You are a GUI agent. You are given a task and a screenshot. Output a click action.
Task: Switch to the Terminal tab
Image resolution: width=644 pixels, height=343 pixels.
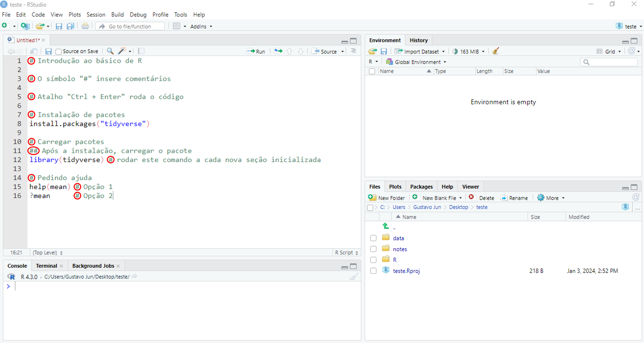(47, 266)
